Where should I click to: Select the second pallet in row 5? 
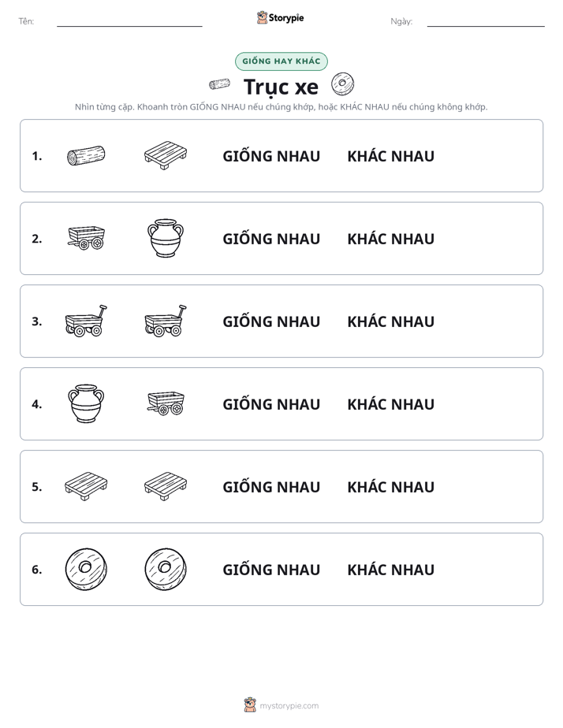point(166,486)
